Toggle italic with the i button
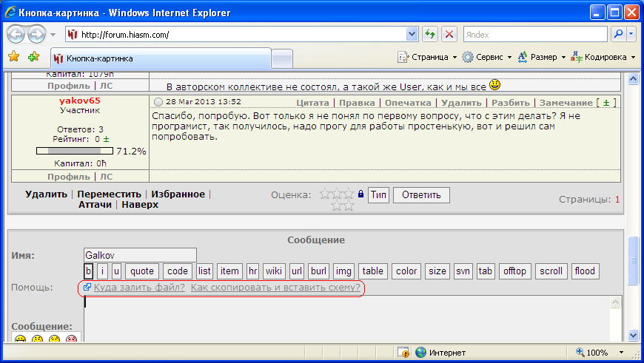This screenshot has height=363, width=644. [103, 271]
